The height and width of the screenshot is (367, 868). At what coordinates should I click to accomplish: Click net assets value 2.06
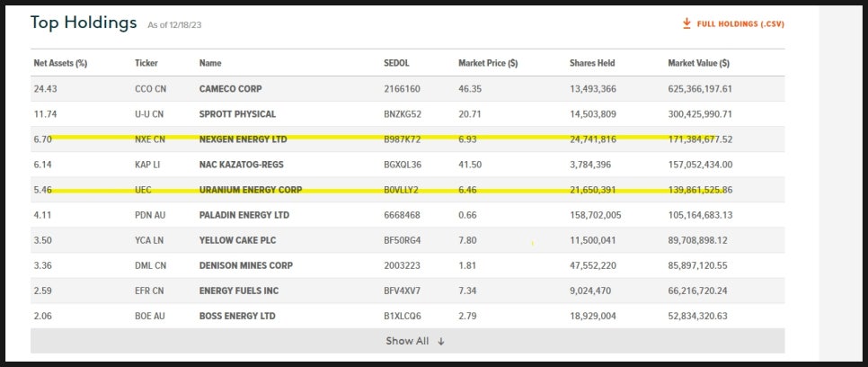[x=43, y=317]
